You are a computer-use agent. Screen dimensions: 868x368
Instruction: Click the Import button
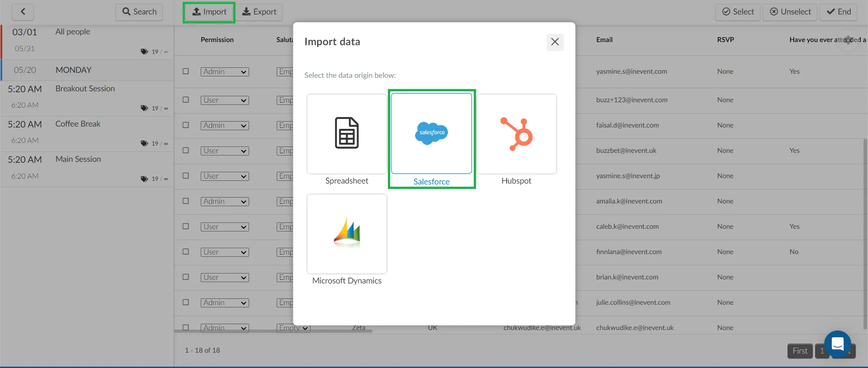pyautogui.click(x=209, y=12)
